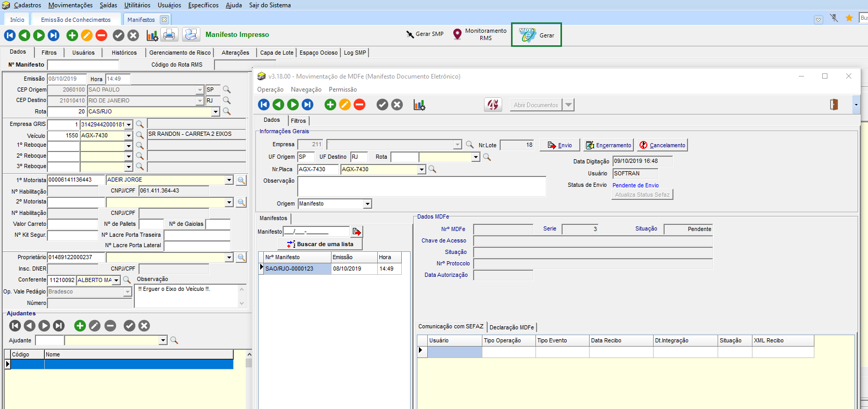Viewport: 868px width, 409px height.
Task: Expand the Veículo AGX-7430 dropdown
Action: pyautogui.click(x=129, y=136)
